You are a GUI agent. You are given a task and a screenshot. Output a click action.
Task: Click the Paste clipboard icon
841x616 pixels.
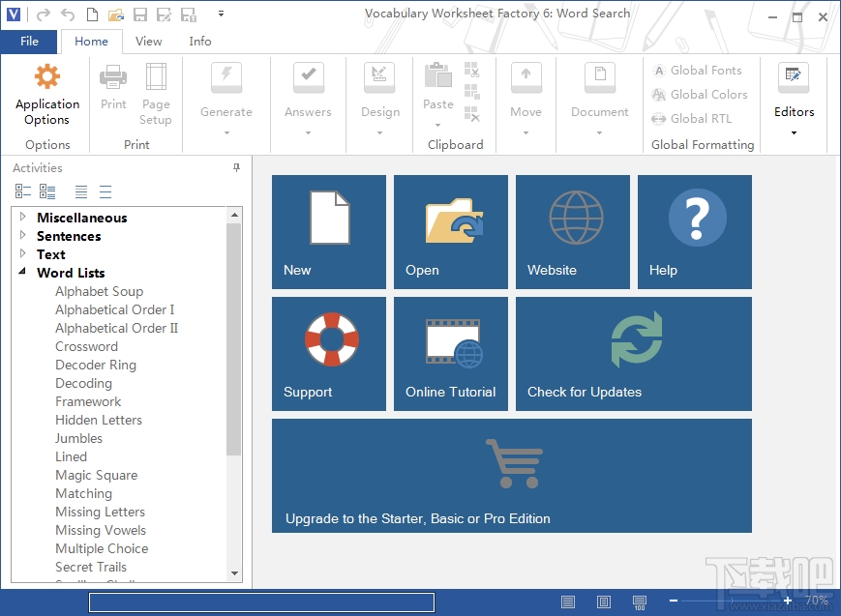pyautogui.click(x=438, y=74)
